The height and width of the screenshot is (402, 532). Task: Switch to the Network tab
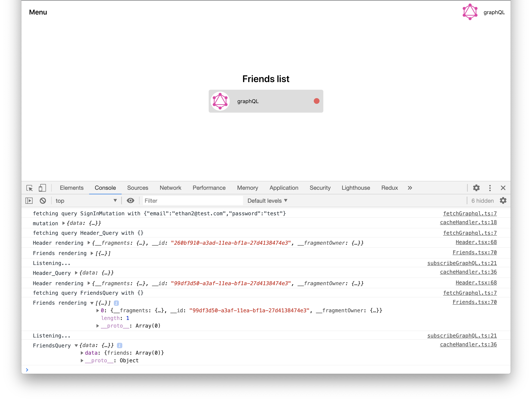pos(170,188)
